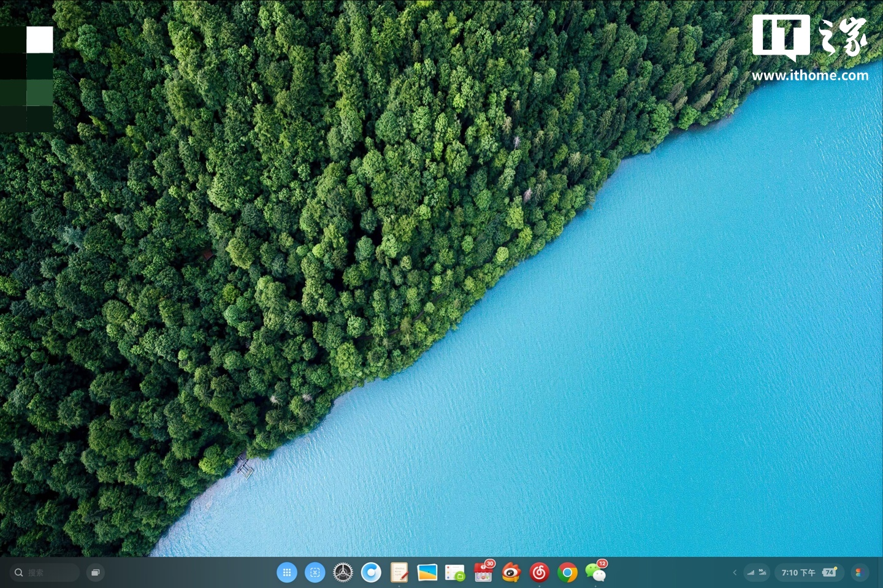The width and height of the screenshot is (883, 588).
Task: Launch the Weibo app
Action: pos(511,573)
